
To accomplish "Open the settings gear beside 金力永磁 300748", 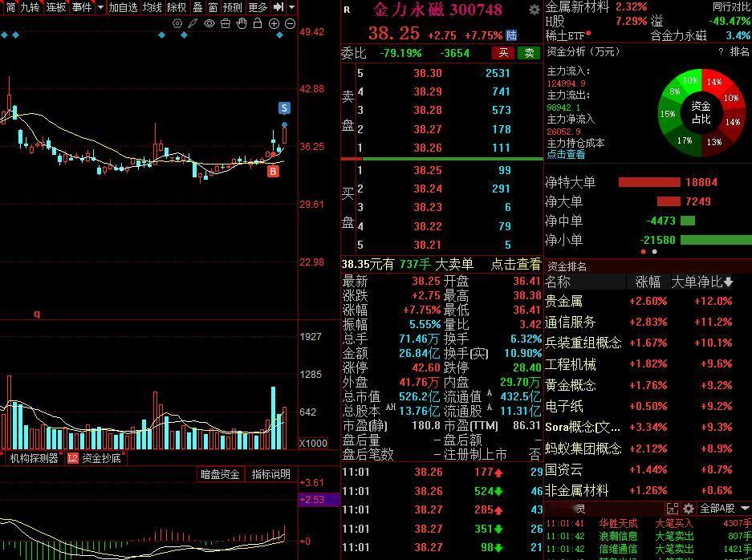I will (x=534, y=11).
